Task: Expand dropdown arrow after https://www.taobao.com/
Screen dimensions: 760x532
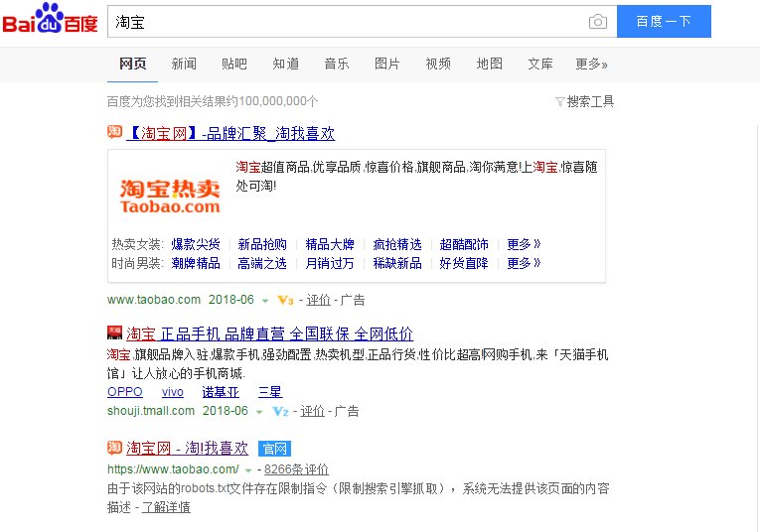Action: 248,470
